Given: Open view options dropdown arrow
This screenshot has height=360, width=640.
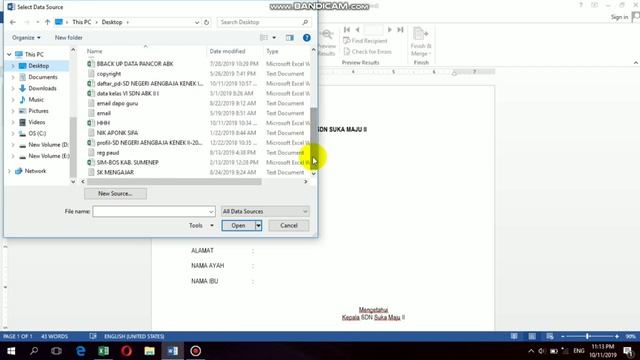Looking at the screenshot, I should [274, 38].
